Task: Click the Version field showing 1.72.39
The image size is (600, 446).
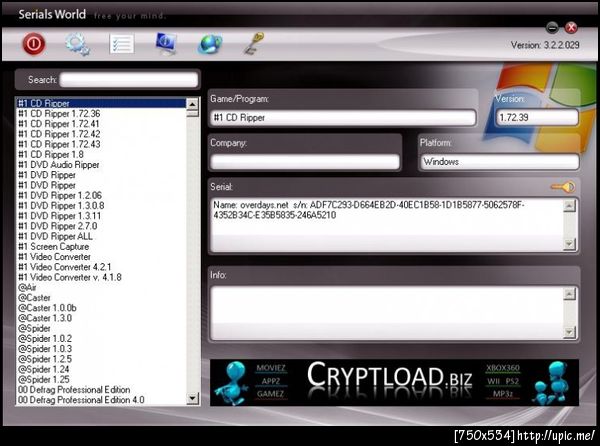Action: pos(537,117)
